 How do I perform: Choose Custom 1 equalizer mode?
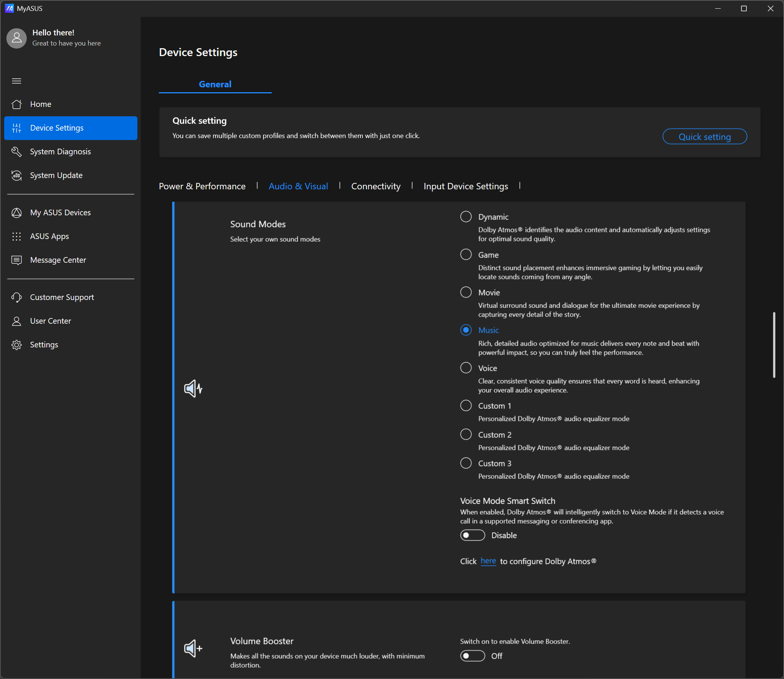click(466, 405)
